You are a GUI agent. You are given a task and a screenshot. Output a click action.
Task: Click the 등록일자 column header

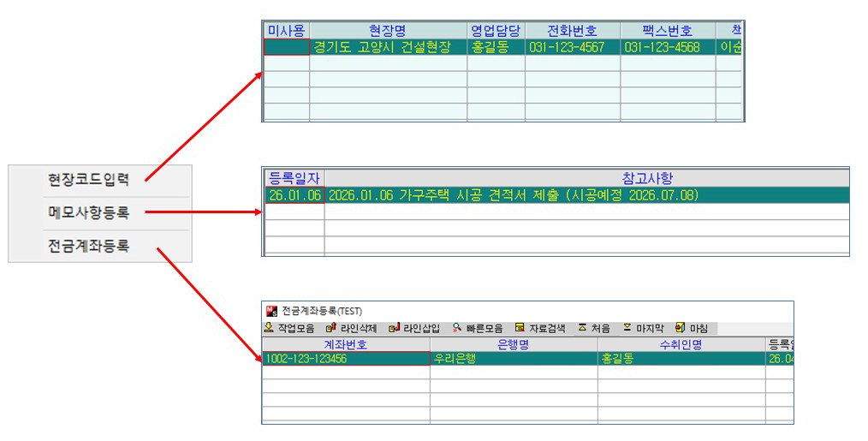click(294, 178)
